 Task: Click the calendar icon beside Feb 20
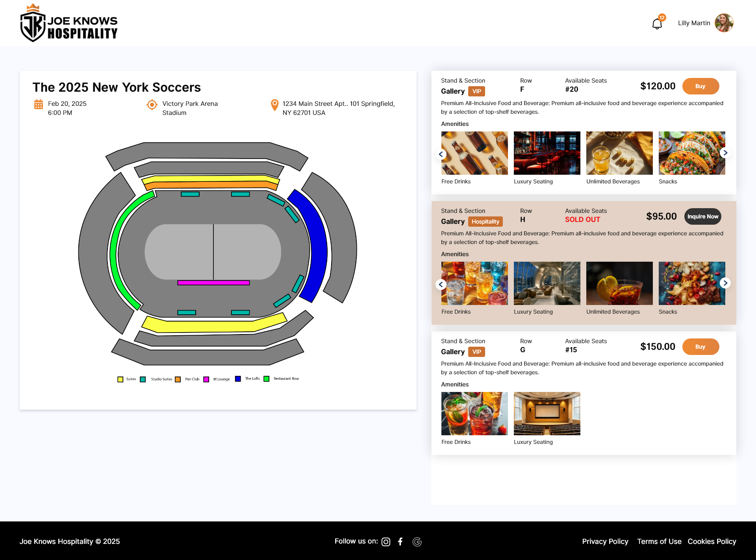pyautogui.click(x=38, y=104)
